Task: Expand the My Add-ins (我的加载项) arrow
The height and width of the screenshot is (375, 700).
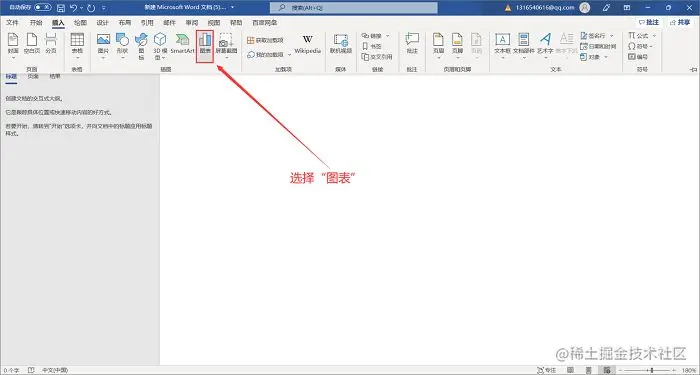Action: pos(289,54)
